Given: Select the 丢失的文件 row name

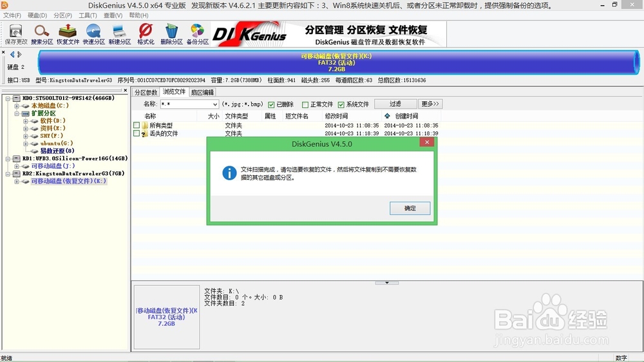Looking at the screenshot, I should pyautogui.click(x=164, y=133).
